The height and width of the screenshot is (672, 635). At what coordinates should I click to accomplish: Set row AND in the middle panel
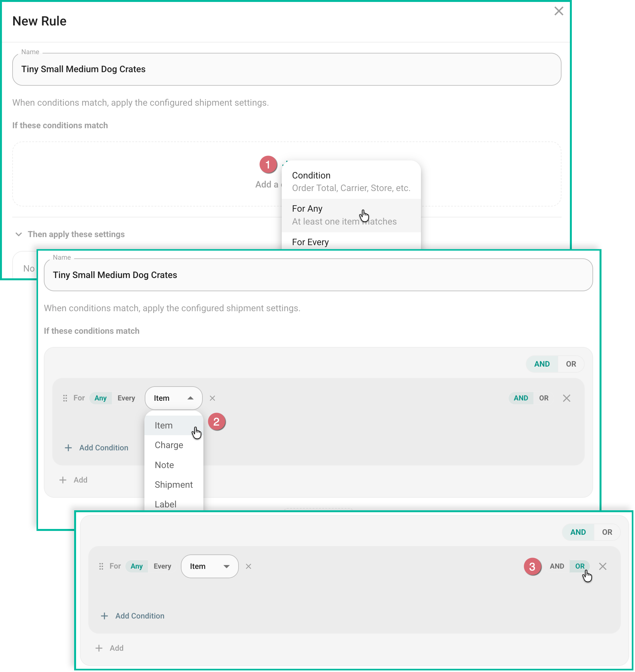point(522,398)
